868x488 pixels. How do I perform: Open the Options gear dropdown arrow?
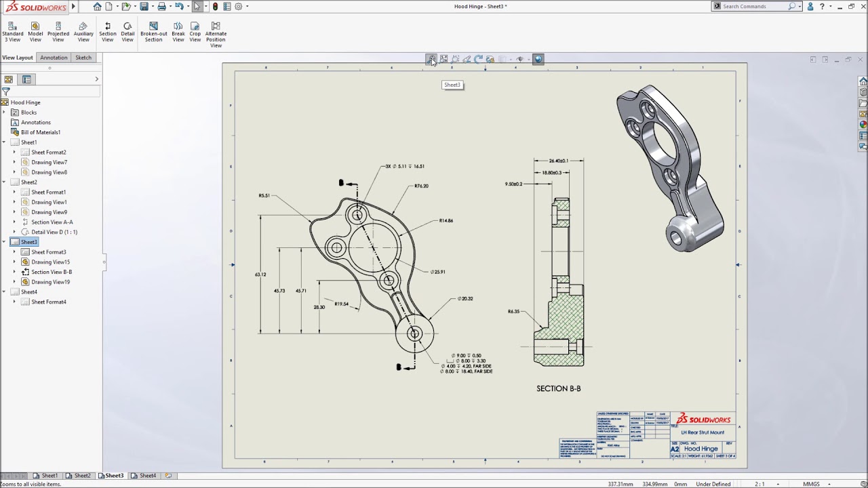click(248, 7)
